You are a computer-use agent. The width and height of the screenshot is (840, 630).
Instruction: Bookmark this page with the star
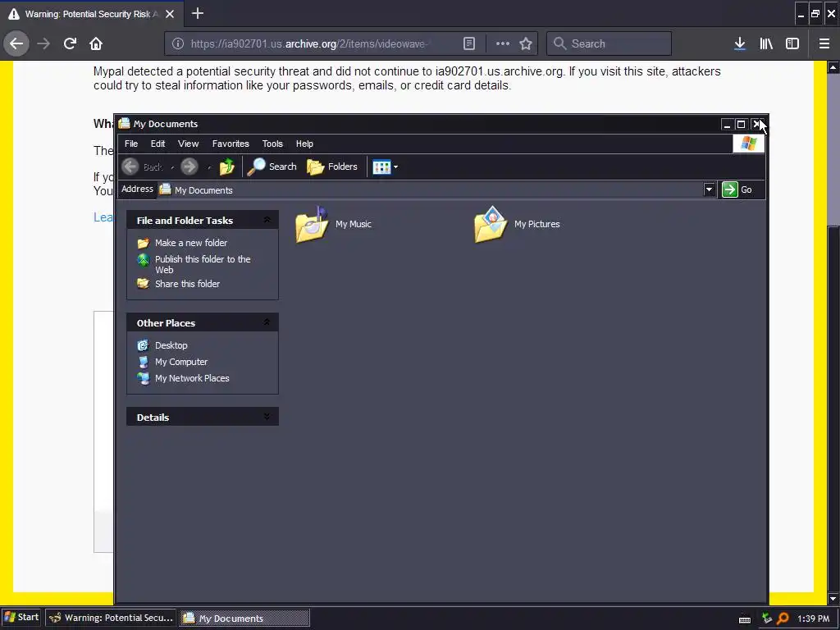(x=526, y=43)
